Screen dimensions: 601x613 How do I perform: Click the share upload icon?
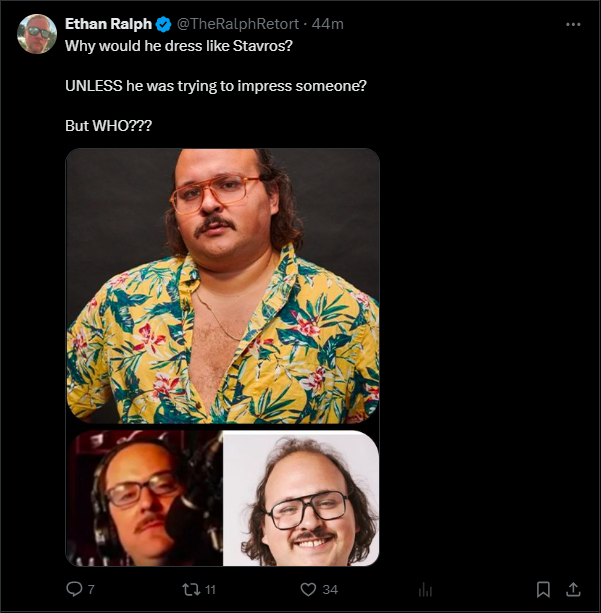[573, 589]
